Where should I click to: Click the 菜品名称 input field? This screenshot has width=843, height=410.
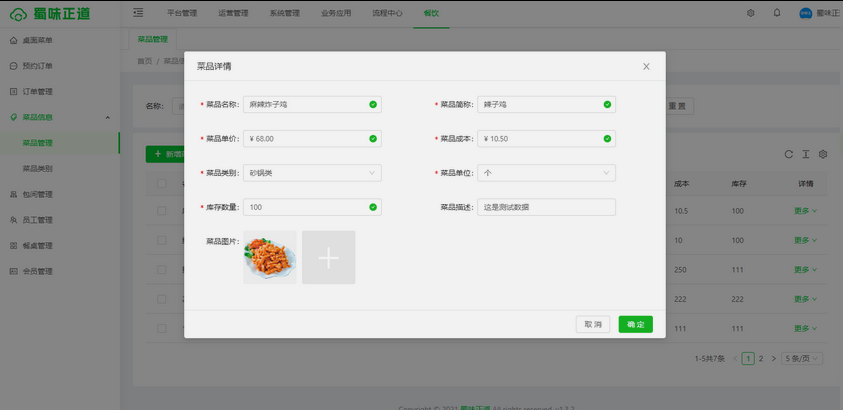[312, 105]
